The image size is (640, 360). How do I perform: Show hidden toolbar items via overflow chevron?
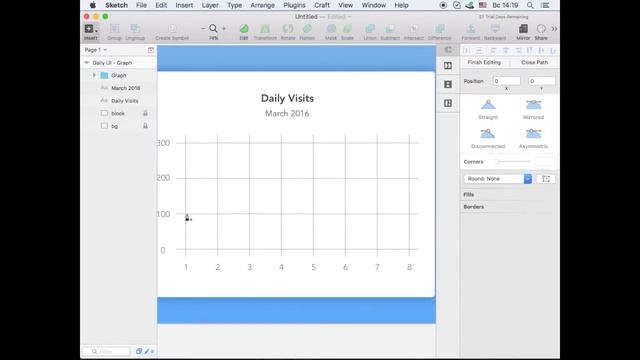pyautogui.click(x=554, y=29)
